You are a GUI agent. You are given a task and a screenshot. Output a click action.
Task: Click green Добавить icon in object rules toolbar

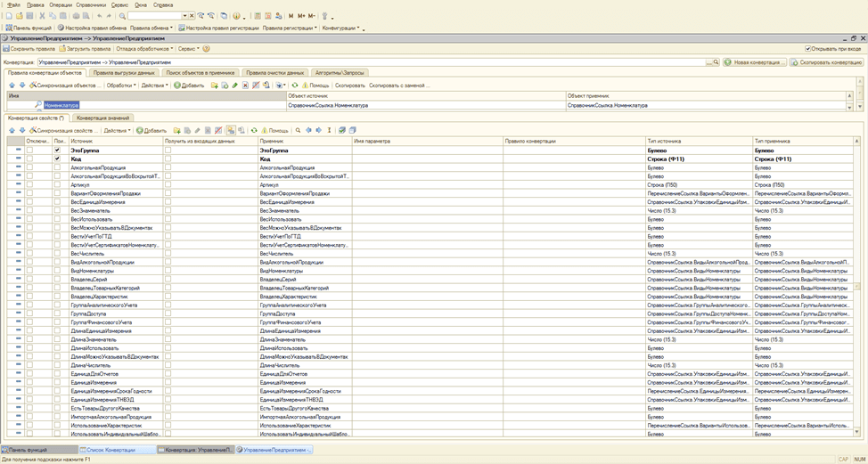[x=176, y=85]
